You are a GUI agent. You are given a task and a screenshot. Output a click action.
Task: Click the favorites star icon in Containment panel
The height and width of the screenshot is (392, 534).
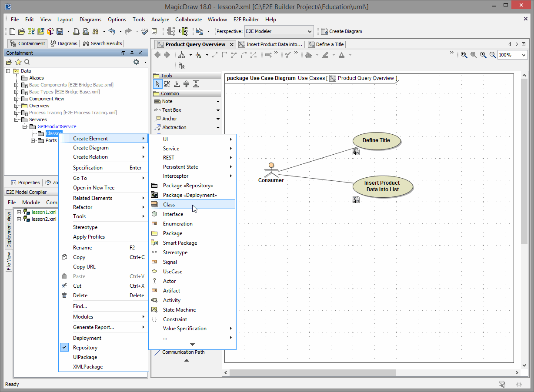click(18, 62)
